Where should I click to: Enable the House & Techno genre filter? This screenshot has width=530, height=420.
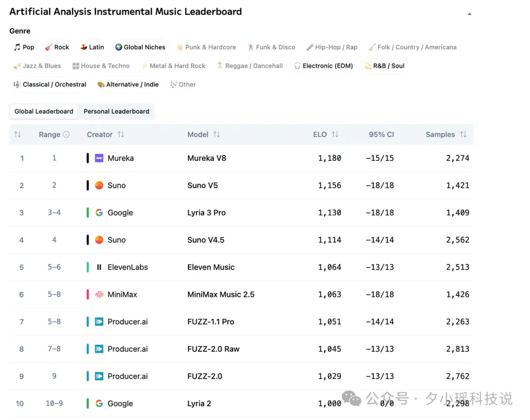pyautogui.click(x=101, y=66)
